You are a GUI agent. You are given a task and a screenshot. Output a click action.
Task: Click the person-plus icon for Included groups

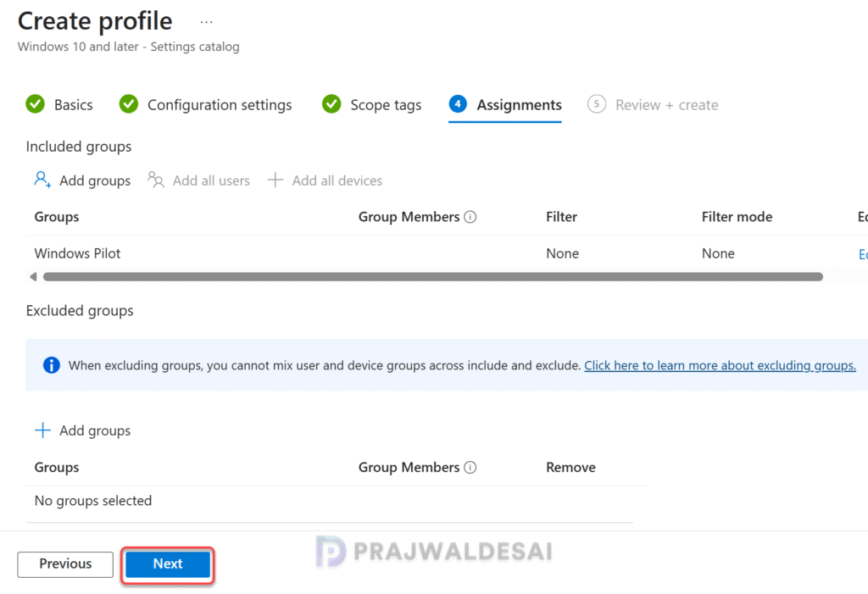pos(42,180)
